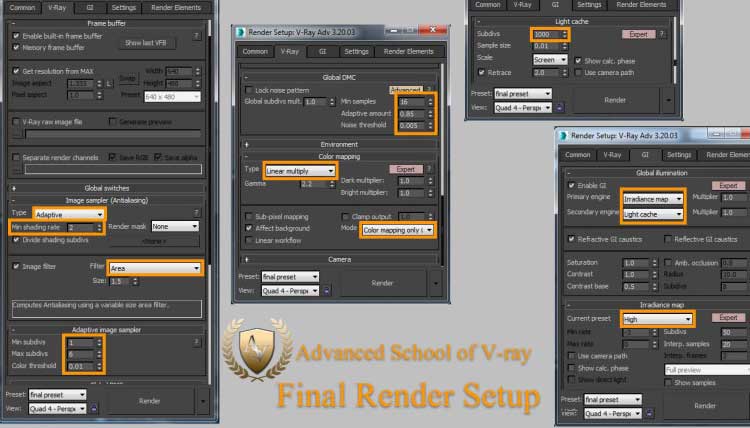Click the Show last VFB button
This screenshot has width=750, height=428.
(x=146, y=43)
